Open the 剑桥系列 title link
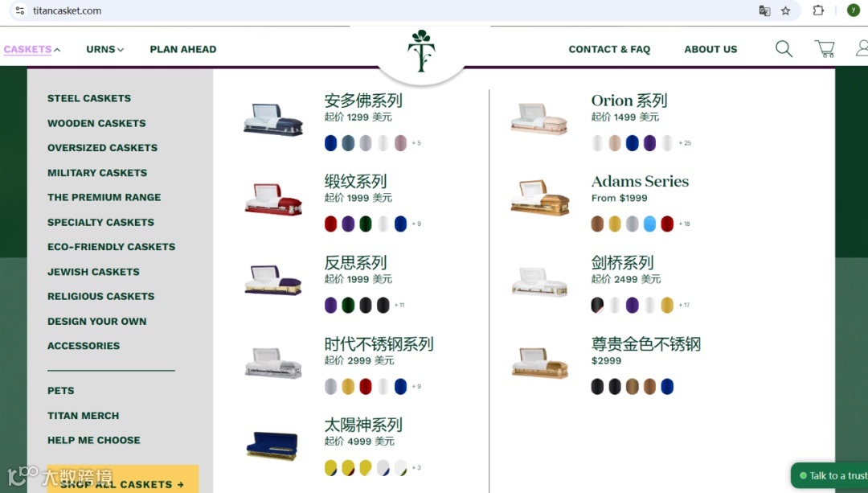This screenshot has height=493, width=868. (x=622, y=262)
